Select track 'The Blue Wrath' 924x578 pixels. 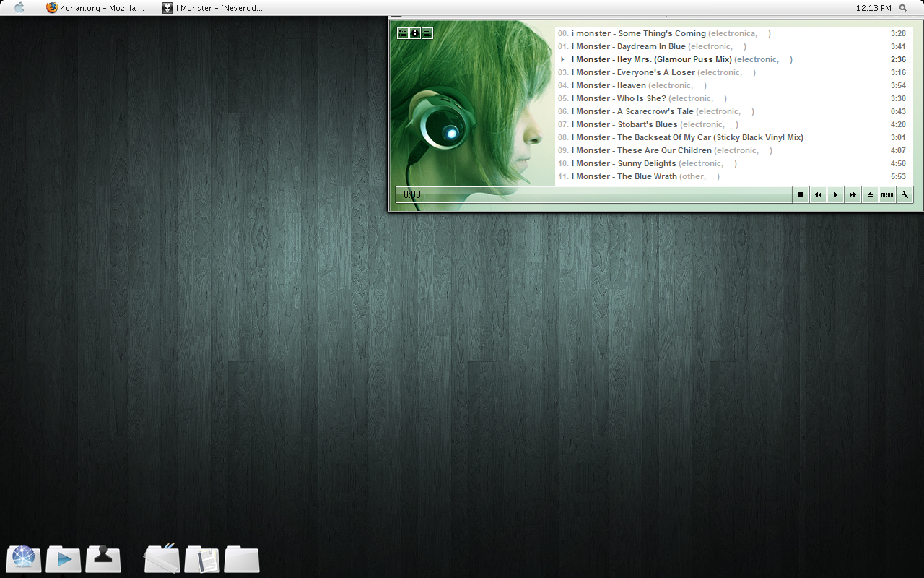(x=733, y=176)
